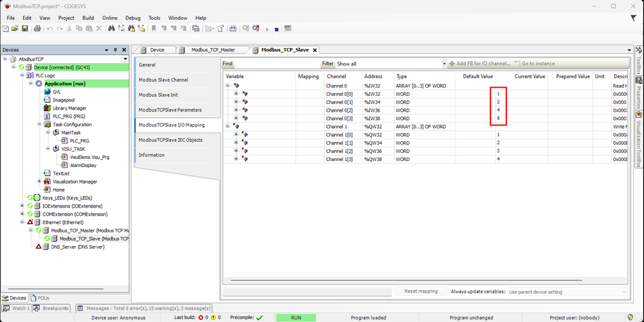The image size is (644, 322).
Task: Open the Messages panel bar
Action: (144, 308)
